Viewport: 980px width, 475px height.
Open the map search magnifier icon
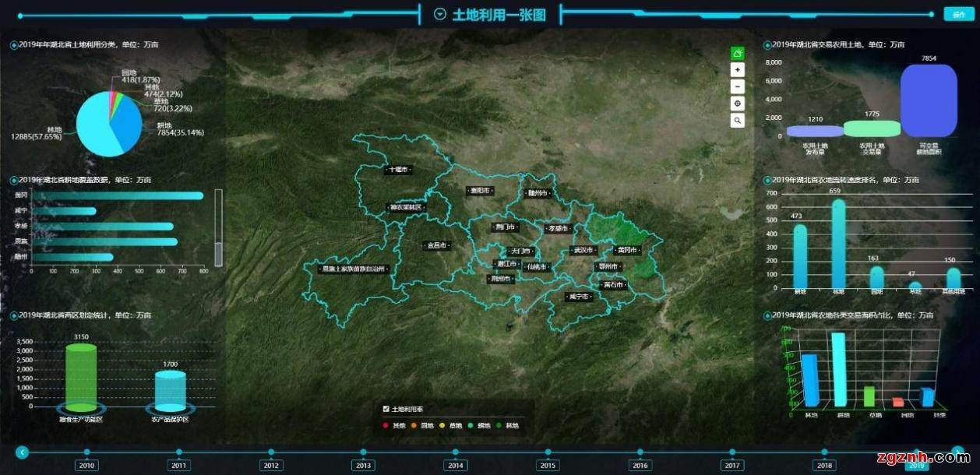point(738,121)
